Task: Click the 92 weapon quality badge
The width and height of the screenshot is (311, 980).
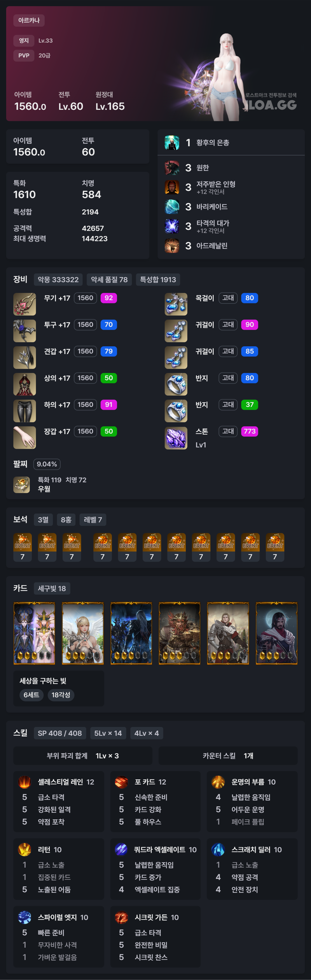Action: click(x=109, y=298)
